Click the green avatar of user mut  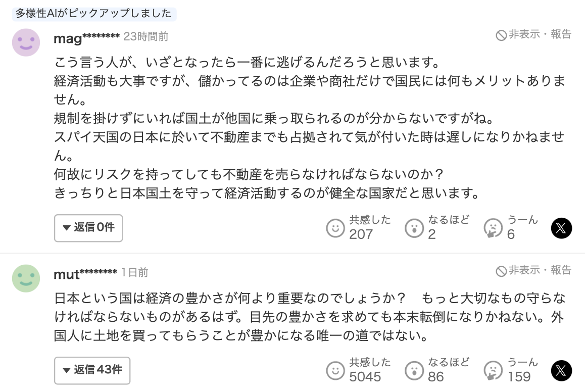(26, 278)
